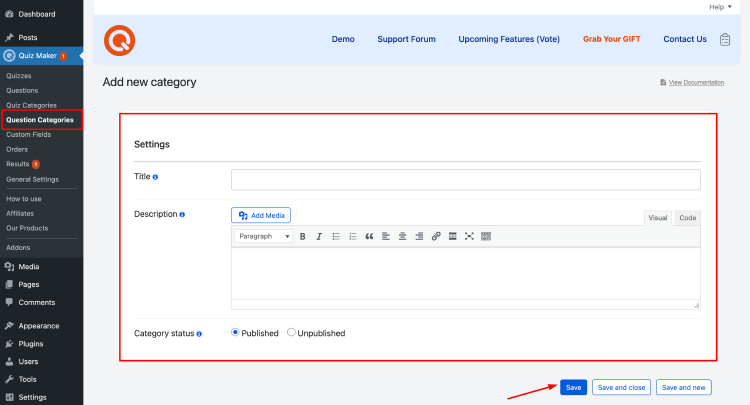Open the Demo link
The image size is (750, 405).
click(x=343, y=39)
